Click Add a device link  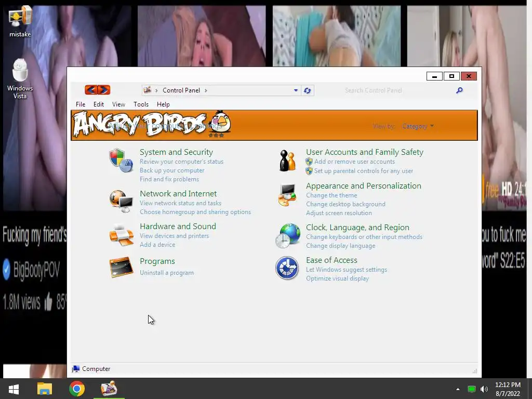(157, 245)
